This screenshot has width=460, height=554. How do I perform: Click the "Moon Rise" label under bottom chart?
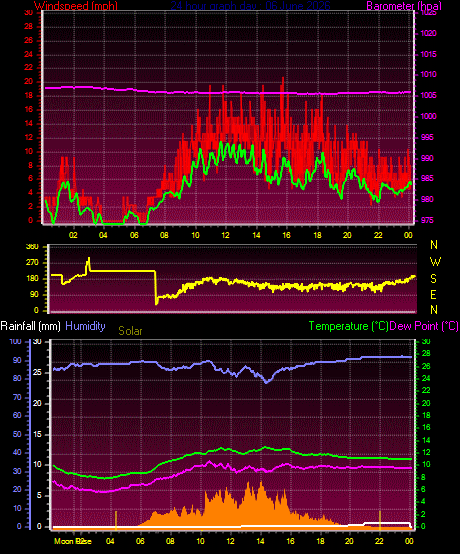(x=73, y=541)
